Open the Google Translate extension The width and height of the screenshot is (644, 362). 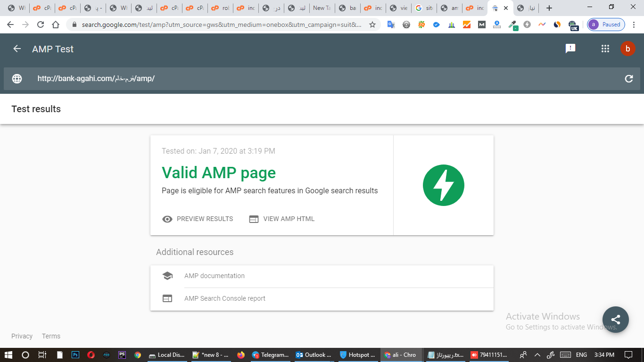pos(391,25)
